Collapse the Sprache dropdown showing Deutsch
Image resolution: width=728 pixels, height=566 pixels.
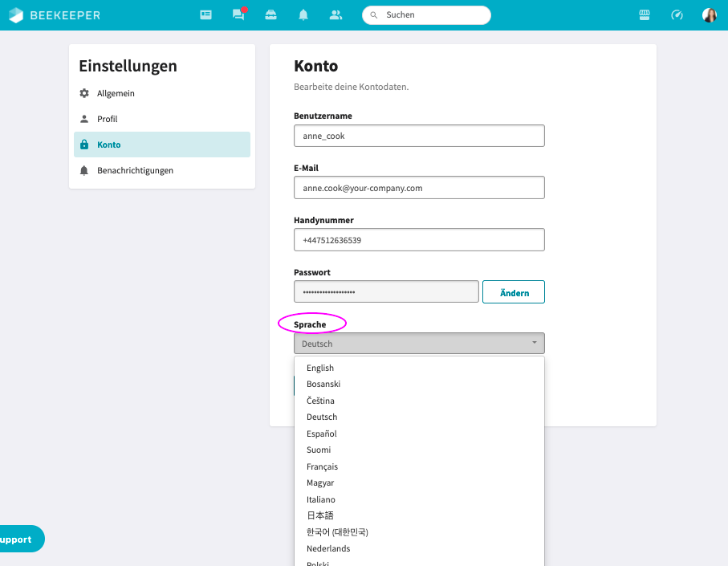tap(419, 344)
